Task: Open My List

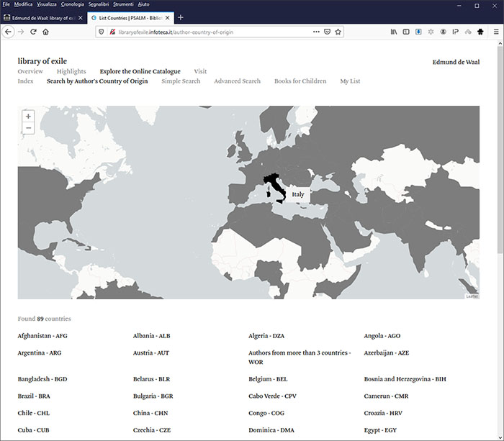Action: pos(350,81)
